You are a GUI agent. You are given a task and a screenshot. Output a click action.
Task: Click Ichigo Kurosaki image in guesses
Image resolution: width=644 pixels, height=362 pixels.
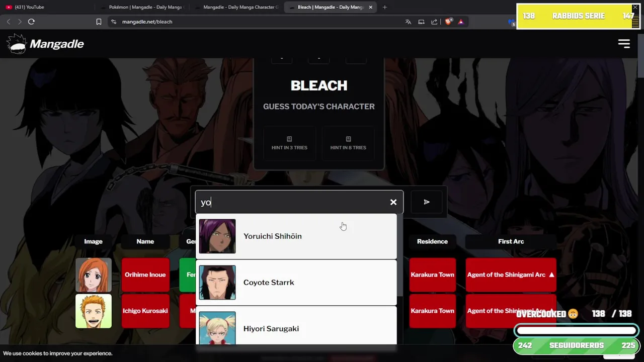tap(94, 311)
